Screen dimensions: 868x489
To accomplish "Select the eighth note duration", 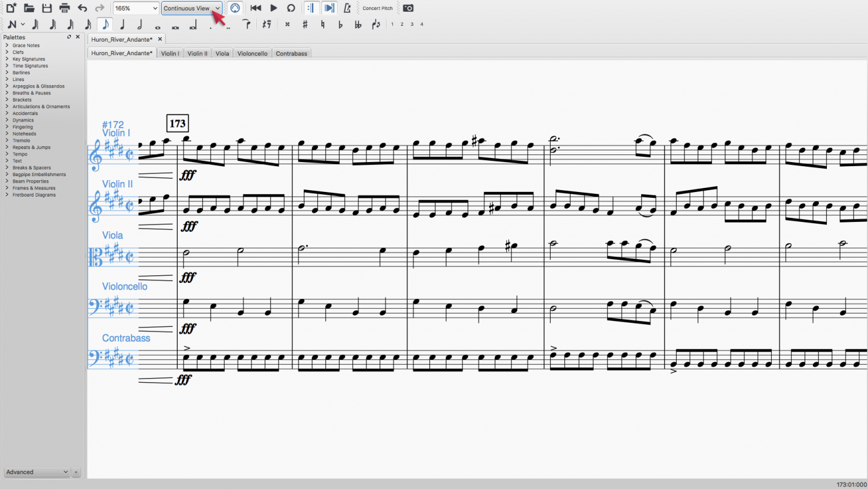I will click(104, 24).
